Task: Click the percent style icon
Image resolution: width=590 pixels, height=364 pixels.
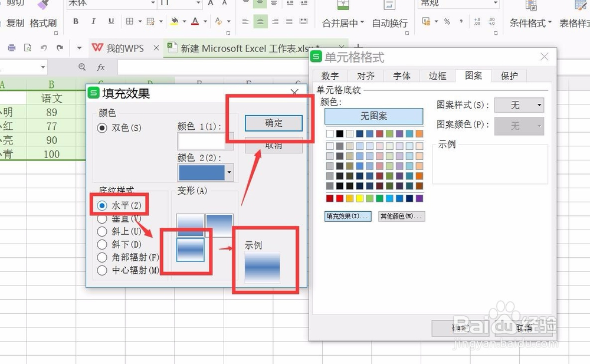Action: (x=447, y=21)
